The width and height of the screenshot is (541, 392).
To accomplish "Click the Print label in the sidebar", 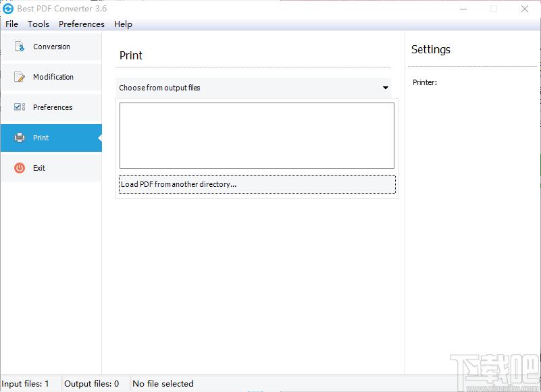I will [x=41, y=138].
